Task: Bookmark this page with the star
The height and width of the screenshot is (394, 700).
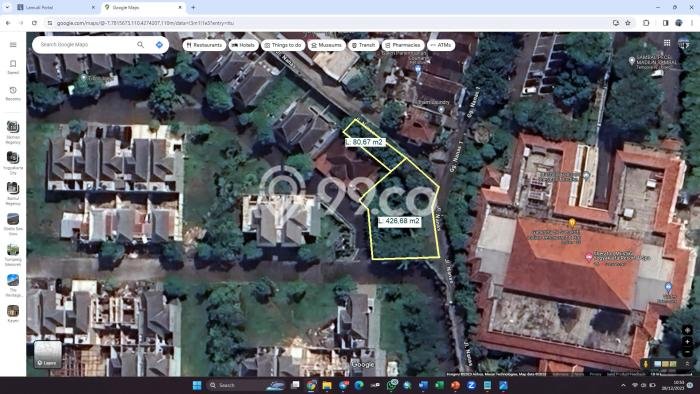Action: pos(628,23)
